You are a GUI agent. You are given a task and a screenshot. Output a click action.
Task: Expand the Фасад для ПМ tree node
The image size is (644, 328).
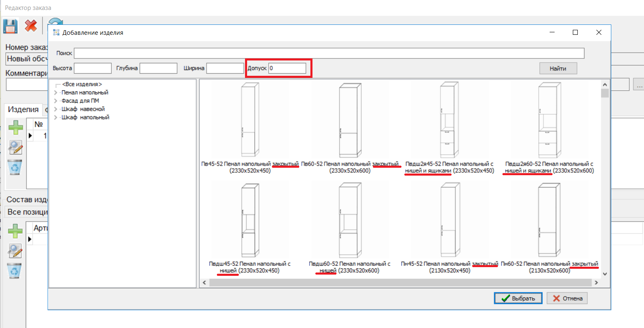[x=56, y=101]
